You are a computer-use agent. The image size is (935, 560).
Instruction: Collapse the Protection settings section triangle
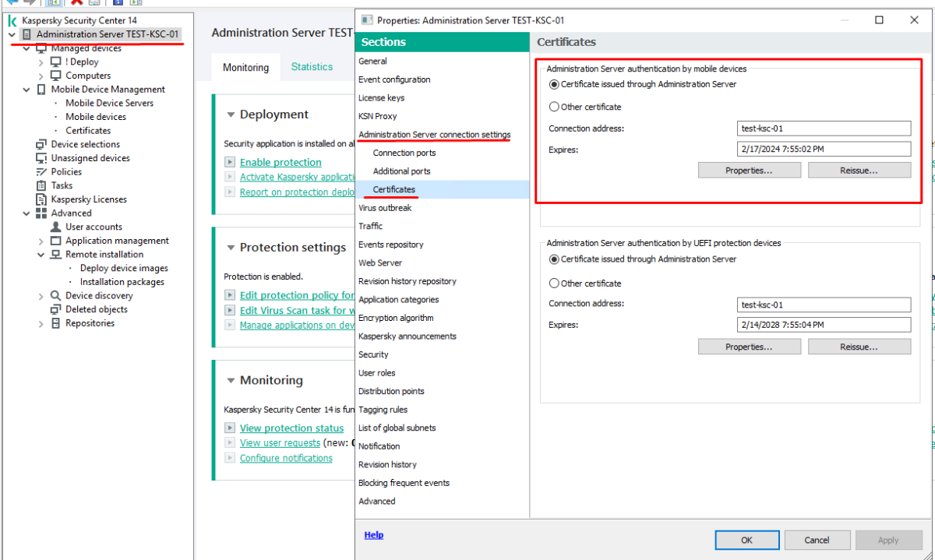click(231, 248)
